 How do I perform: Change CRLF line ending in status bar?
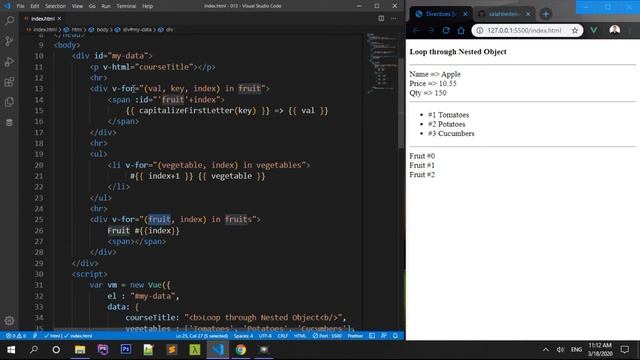click(x=282, y=336)
